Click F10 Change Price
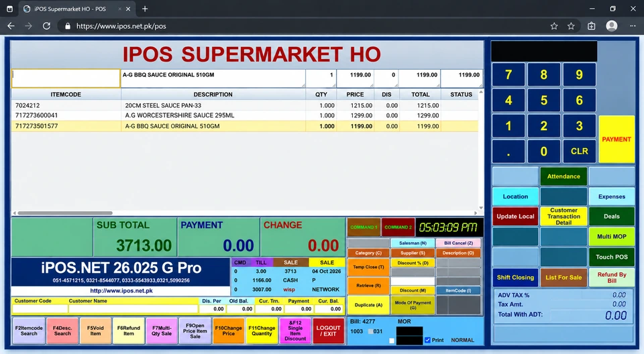 click(228, 331)
